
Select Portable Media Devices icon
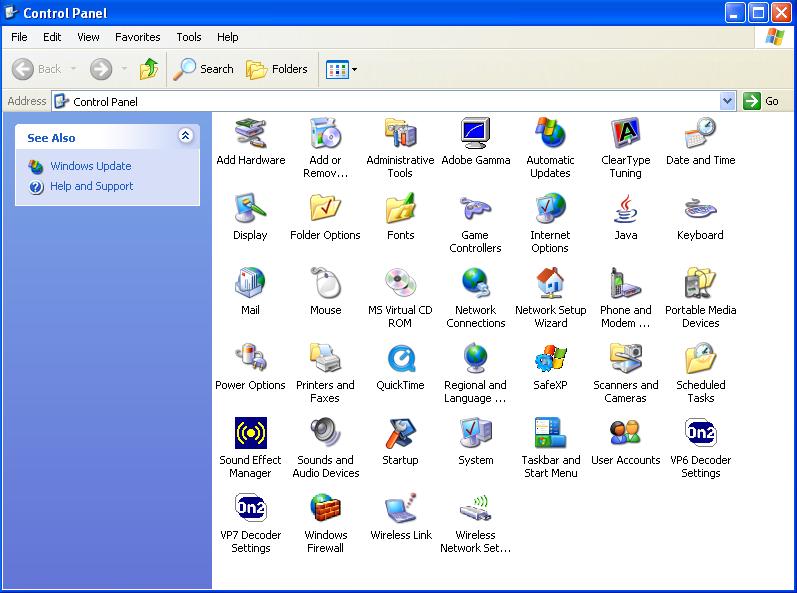700,283
